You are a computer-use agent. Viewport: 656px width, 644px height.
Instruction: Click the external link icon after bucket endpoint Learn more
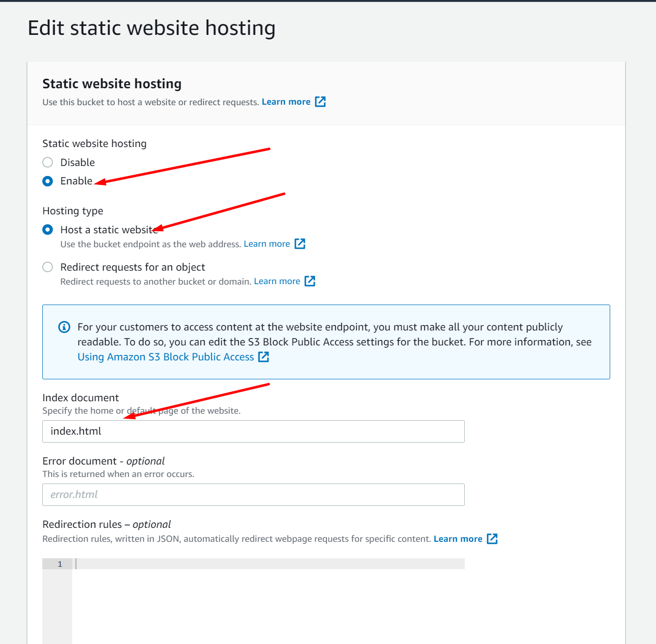300,244
